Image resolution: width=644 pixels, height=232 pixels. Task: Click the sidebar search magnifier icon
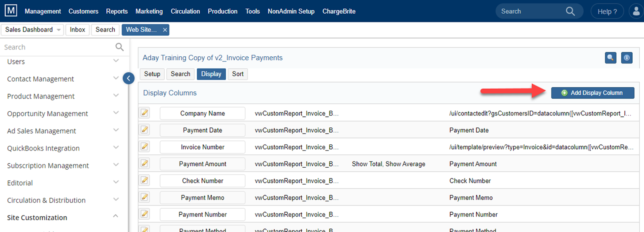pyautogui.click(x=120, y=47)
